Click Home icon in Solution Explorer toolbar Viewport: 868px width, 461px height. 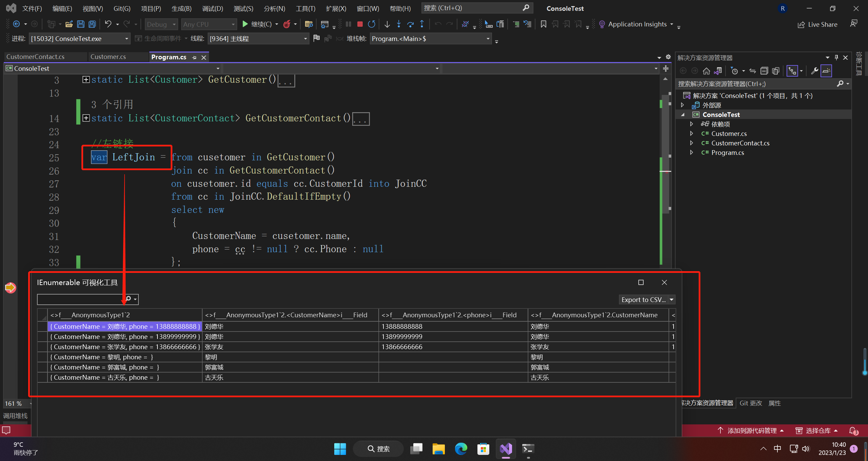tap(706, 71)
